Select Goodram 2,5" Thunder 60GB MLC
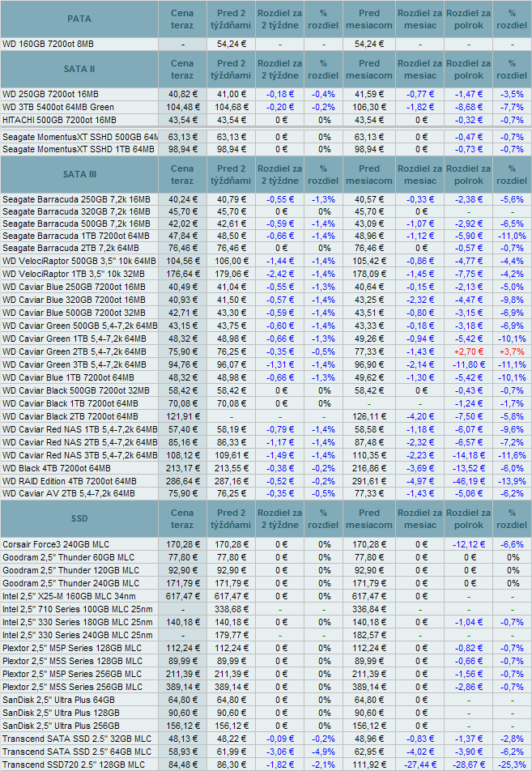Image resolution: width=532 pixels, height=771 pixels. [68, 557]
